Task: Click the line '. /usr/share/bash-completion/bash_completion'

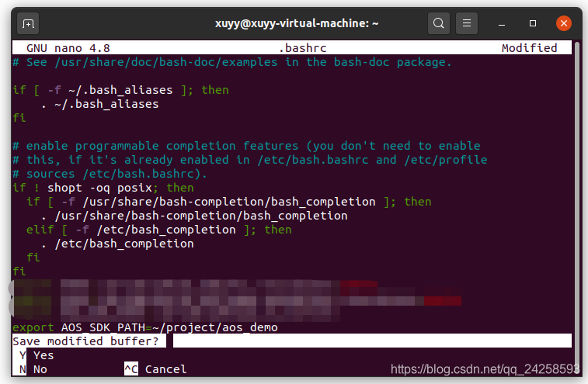Action: [x=194, y=216]
